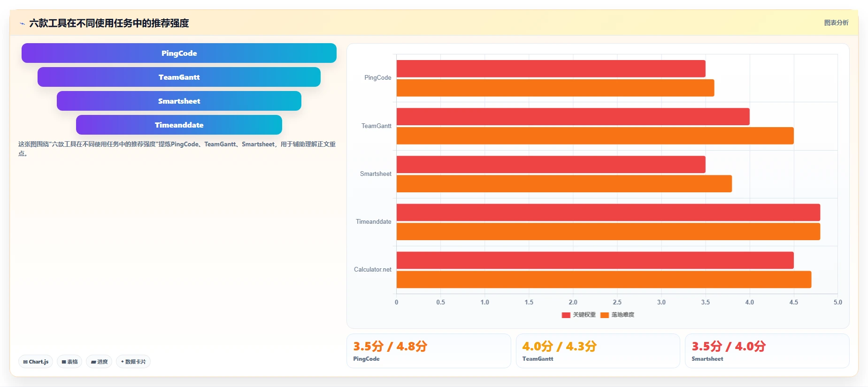The image size is (868, 387).
Task: Click the orange PingCode 落地难度 bar
Action: click(x=555, y=88)
